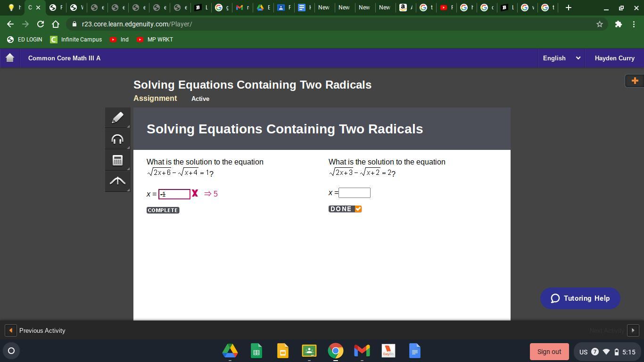
Task: Click the empty x answer input field
Action: click(355, 193)
